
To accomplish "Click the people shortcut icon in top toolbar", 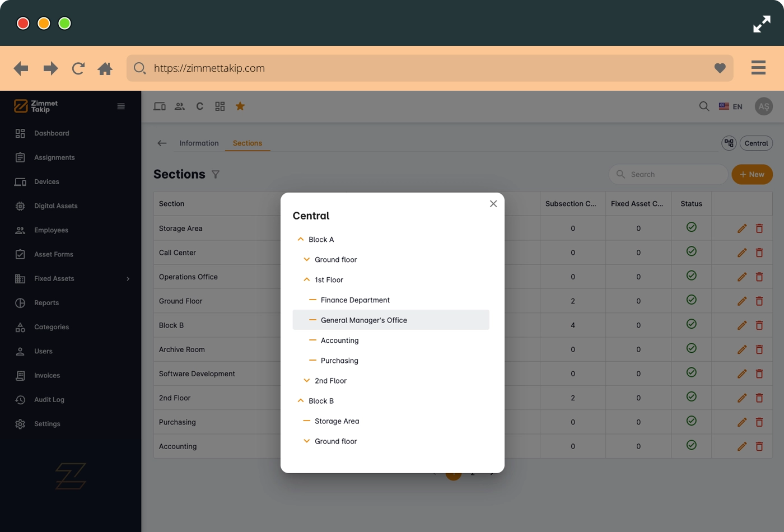I will (x=180, y=106).
